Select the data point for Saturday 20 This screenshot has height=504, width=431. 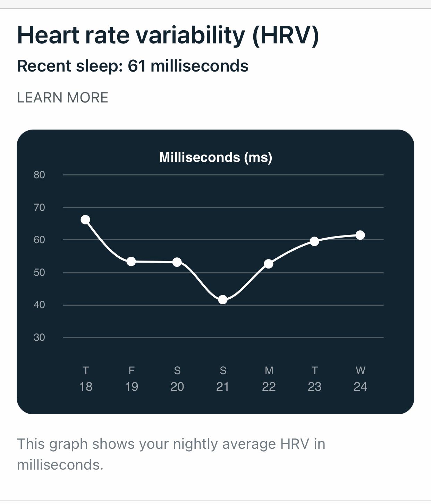coord(177,261)
